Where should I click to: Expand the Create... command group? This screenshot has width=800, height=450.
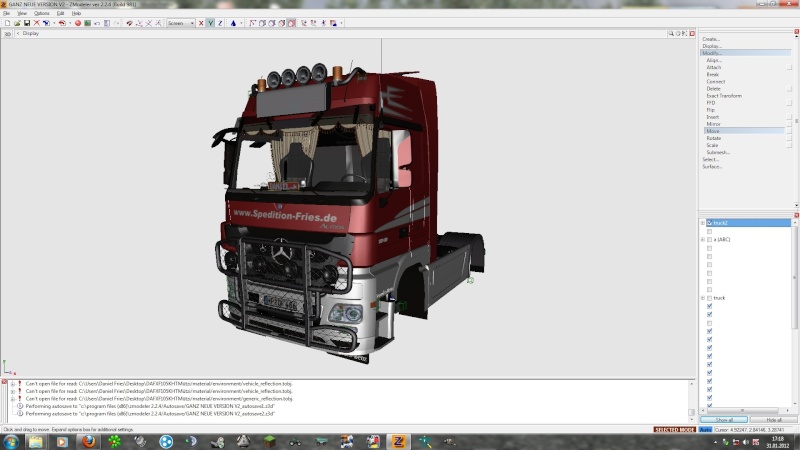click(x=711, y=39)
